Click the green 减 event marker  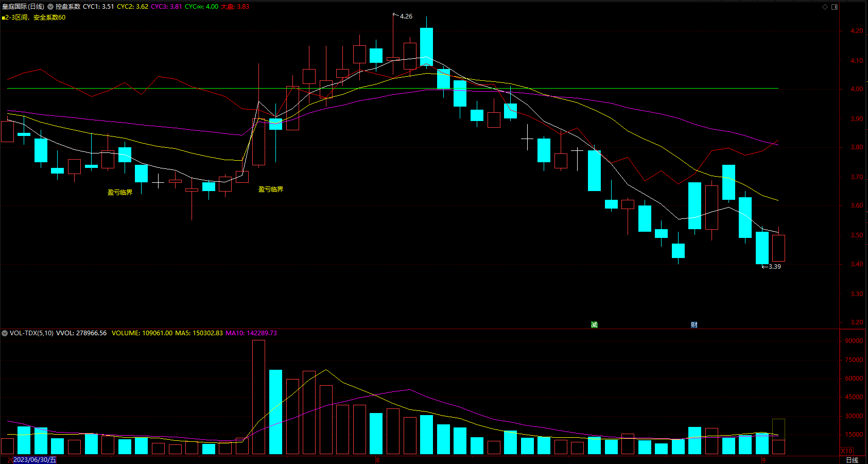pyautogui.click(x=594, y=324)
